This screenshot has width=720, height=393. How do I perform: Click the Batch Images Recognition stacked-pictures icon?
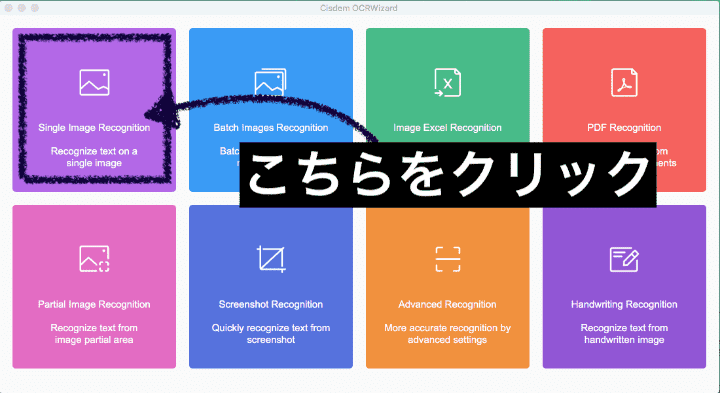(270, 82)
